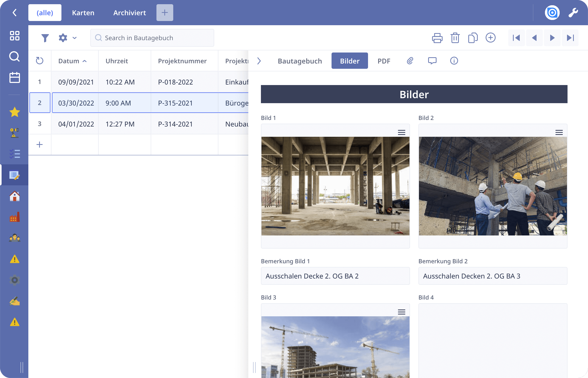This screenshot has height=378, width=588.
Task: Click the sidebar resize handle at bottom
Action: coord(22,367)
